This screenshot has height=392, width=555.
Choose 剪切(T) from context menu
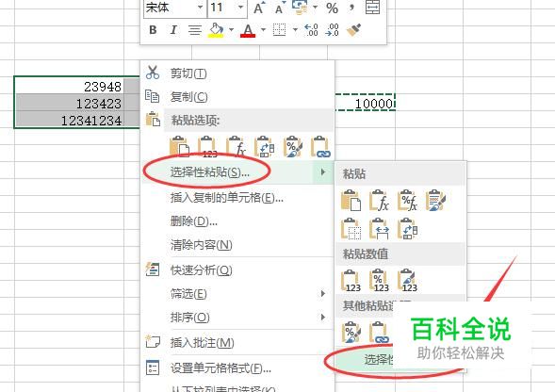pos(237,73)
